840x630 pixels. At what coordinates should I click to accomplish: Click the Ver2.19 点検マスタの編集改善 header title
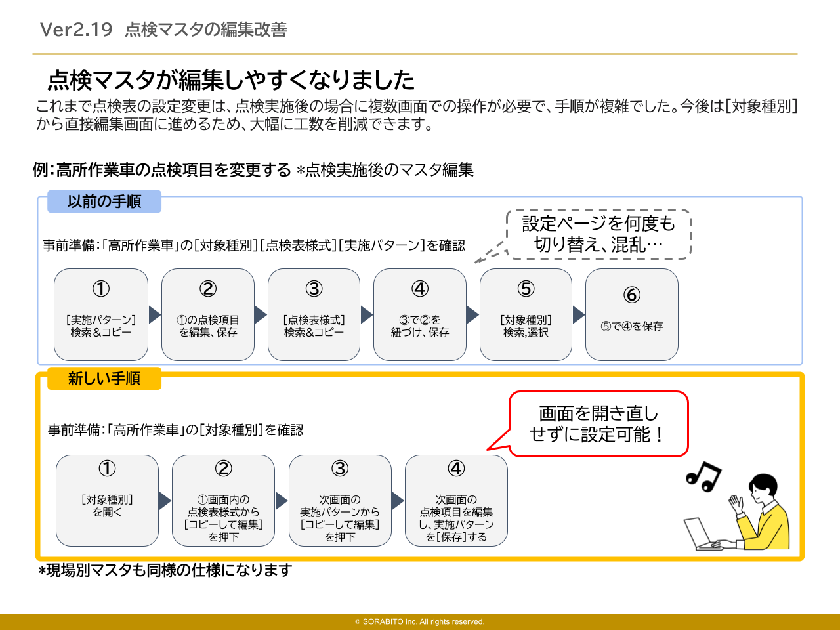tap(163, 30)
